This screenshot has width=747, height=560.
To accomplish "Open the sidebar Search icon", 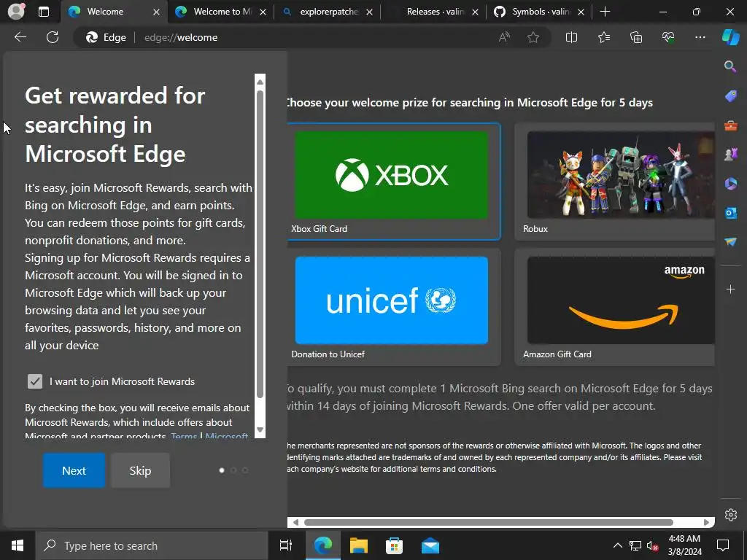I will coord(730,66).
